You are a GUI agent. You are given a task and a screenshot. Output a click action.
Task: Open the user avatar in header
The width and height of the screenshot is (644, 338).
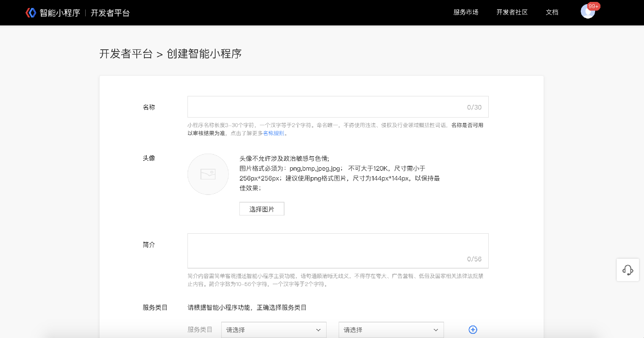587,12
